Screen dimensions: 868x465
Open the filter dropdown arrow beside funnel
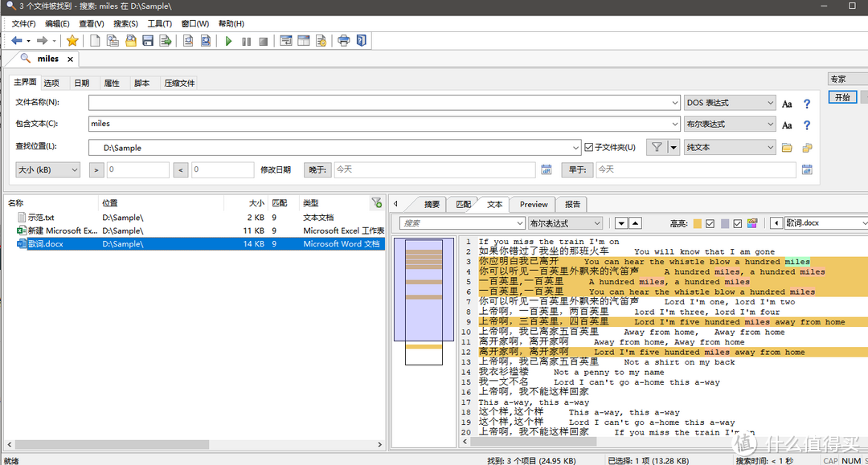point(674,147)
